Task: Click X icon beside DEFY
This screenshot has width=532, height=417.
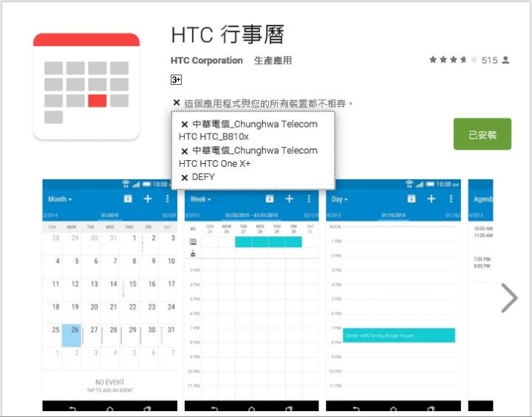Action: click(x=185, y=178)
